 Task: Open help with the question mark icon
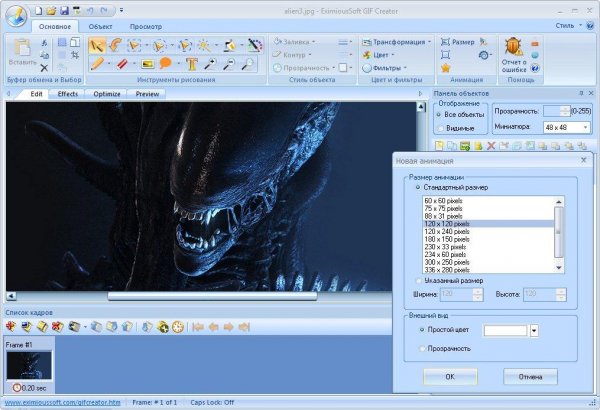coord(535,68)
